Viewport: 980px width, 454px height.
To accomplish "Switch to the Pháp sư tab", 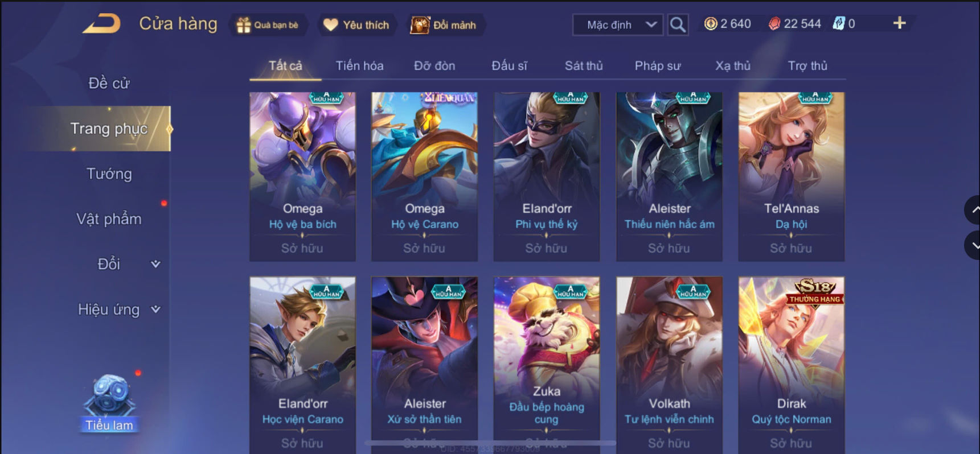I will click(x=658, y=65).
